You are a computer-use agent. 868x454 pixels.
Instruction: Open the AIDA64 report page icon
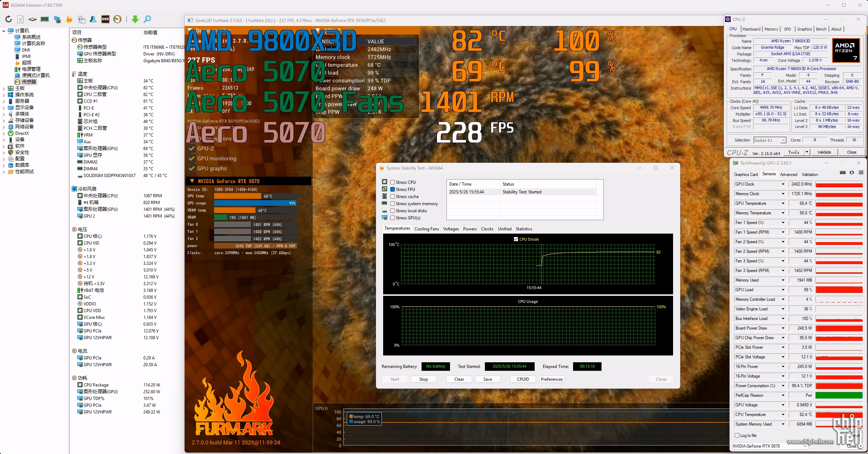(x=21, y=19)
